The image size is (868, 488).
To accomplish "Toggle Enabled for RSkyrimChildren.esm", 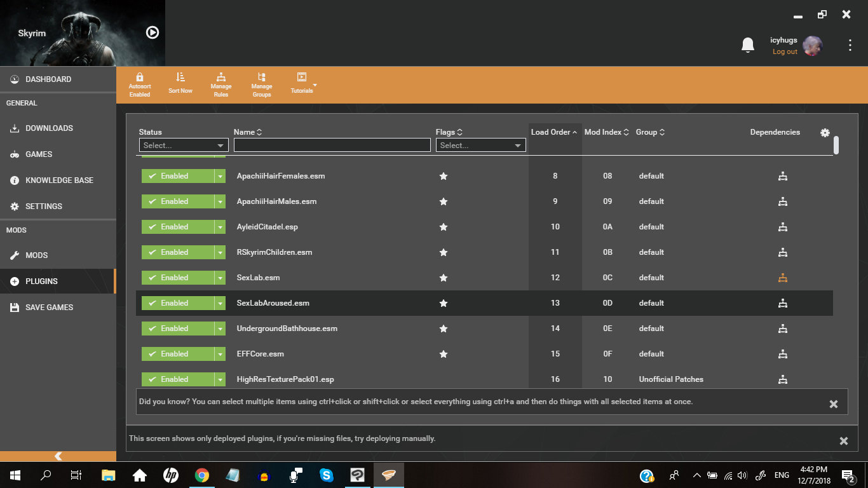I will (x=177, y=252).
